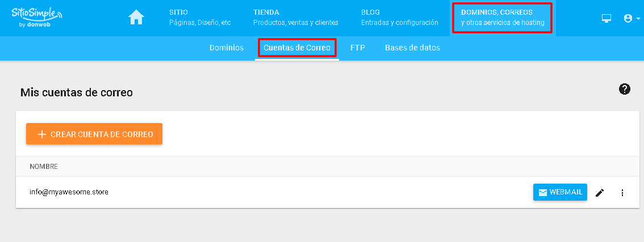Screen dimensions: 644x242
Task: Click the SitioSimple by donweb logo
Action: (37, 16)
